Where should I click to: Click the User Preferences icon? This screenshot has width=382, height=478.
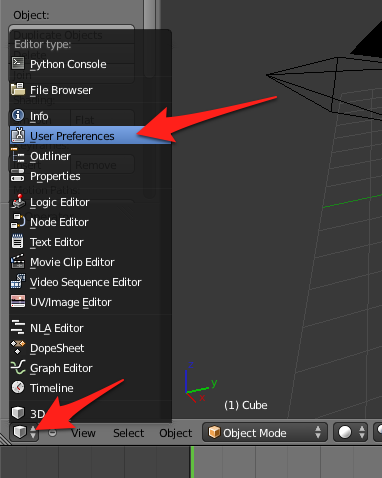(x=18, y=135)
